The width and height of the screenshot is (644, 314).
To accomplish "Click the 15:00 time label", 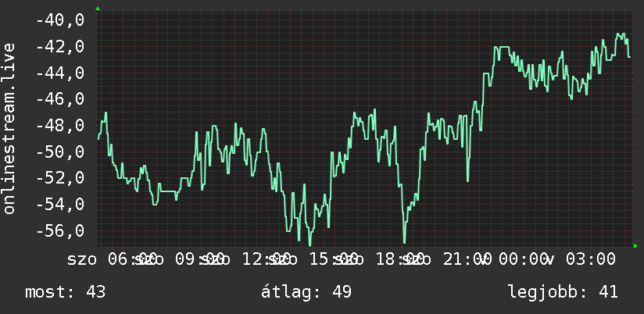I will coord(334,259).
